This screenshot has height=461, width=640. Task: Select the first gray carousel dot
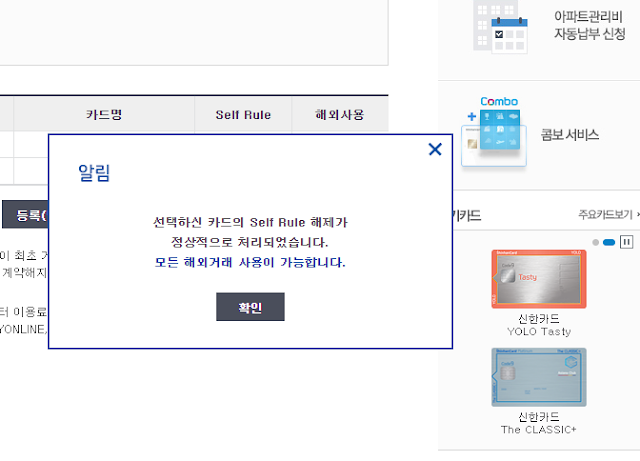click(596, 243)
